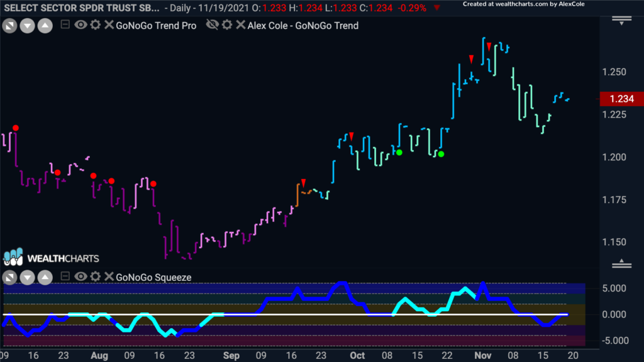644x362 pixels.
Task: Maximize the GoNoGo Trend Pro price panel
Action: coord(9,26)
